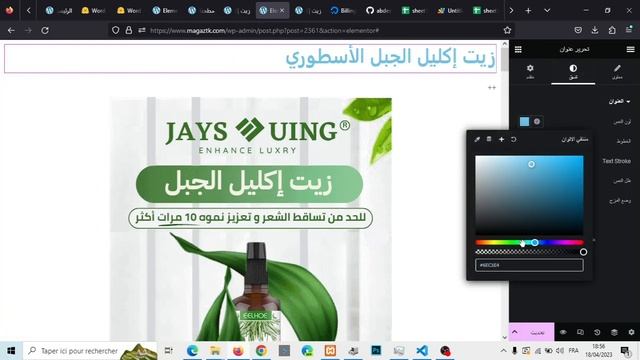The image size is (640, 360).
Task: List all tabs dropdown arrow
Action: [x=547, y=11]
